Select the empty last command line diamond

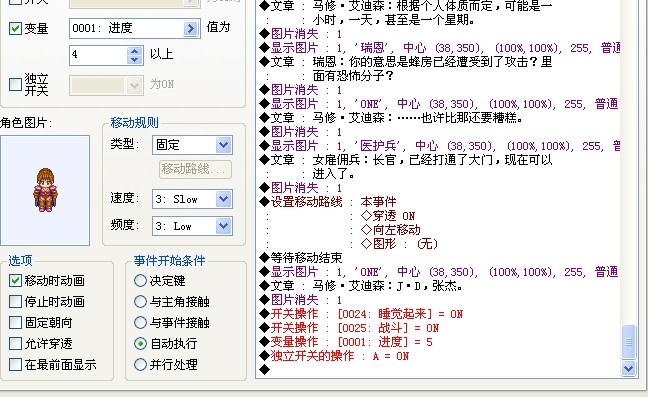[x=264, y=370]
